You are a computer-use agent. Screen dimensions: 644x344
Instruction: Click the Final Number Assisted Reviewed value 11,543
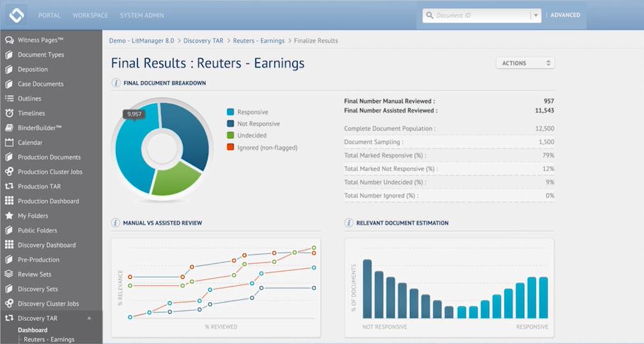pos(545,111)
